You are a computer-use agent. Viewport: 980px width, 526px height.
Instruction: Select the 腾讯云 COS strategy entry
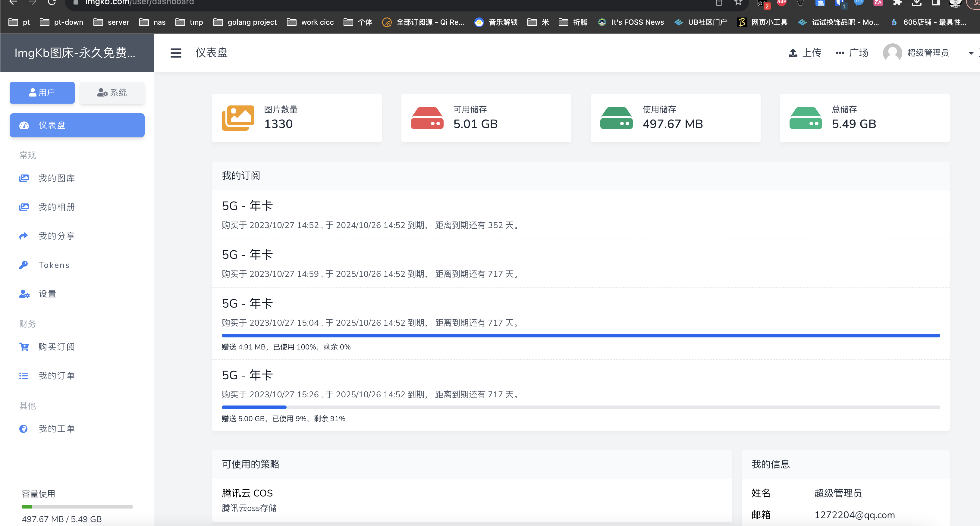[472, 500]
